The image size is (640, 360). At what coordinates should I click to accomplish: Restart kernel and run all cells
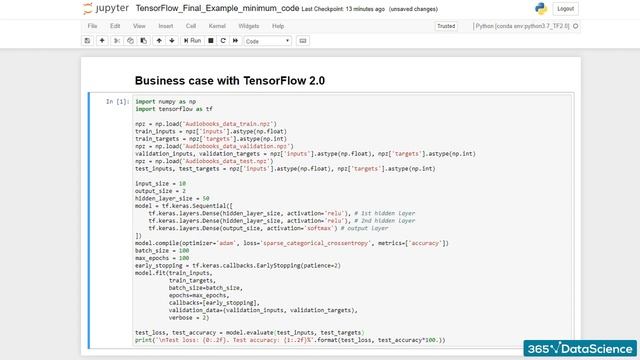tap(236, 41)
